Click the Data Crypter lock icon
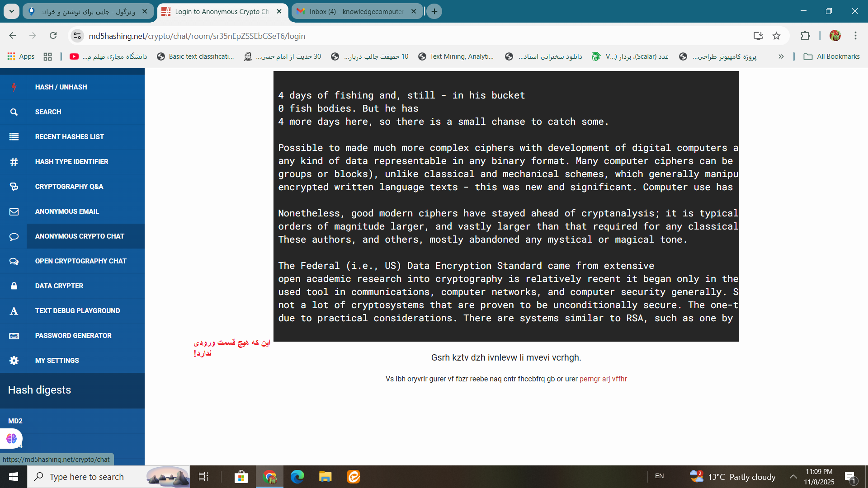This screenshot has width=868, height=488. coord(14,286)
